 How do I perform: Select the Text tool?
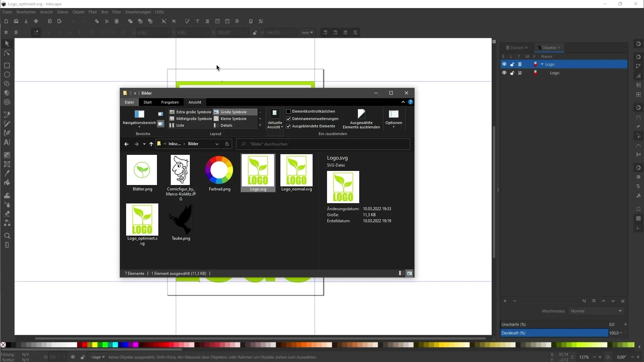(6, 142)
